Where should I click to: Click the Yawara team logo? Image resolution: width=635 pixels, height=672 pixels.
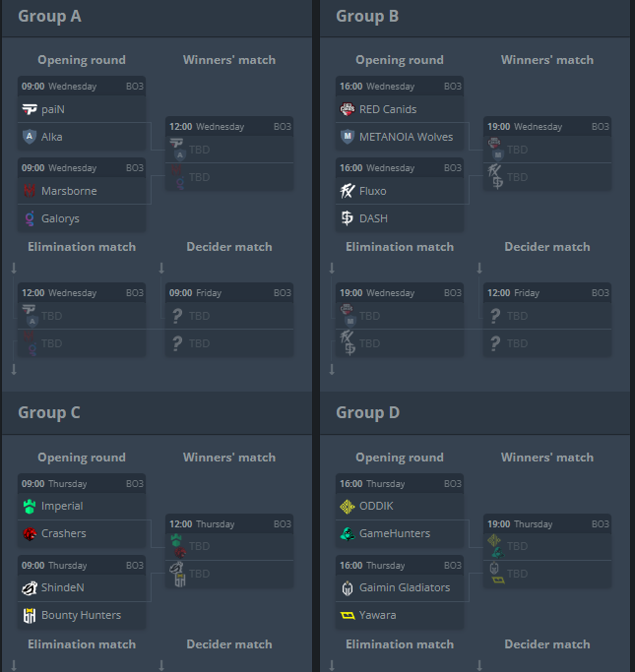pyautogui.click(x=348, y=616)
